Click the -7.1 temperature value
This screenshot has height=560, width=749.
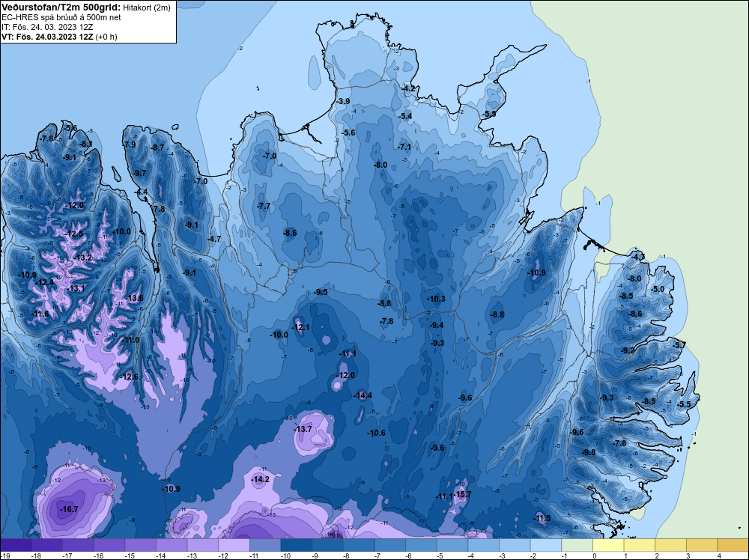[x=404, y=147]
